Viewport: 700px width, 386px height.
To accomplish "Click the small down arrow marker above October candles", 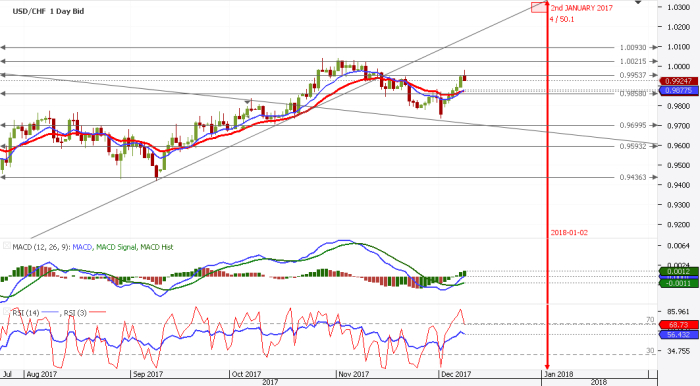I will [247, 102].
